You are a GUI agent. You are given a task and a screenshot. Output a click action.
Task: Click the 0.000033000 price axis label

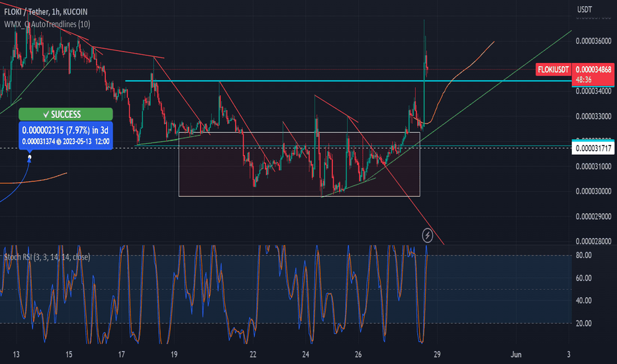[593, 116]
